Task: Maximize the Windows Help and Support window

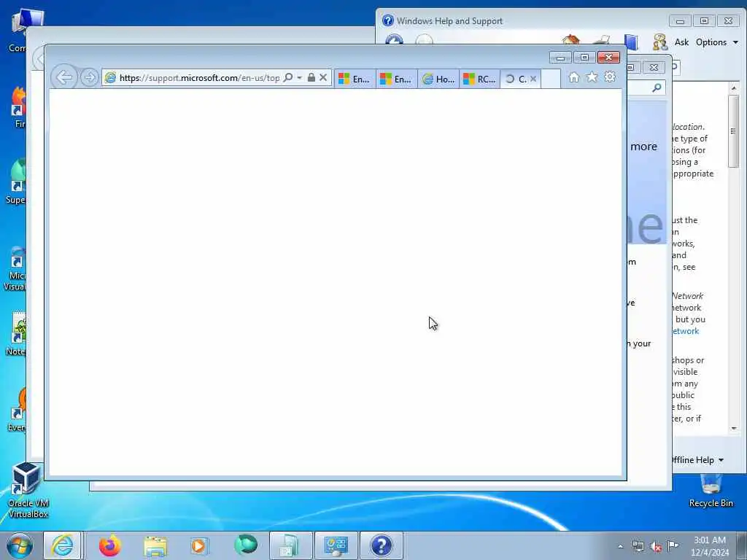Action: (x=704, y=21)
